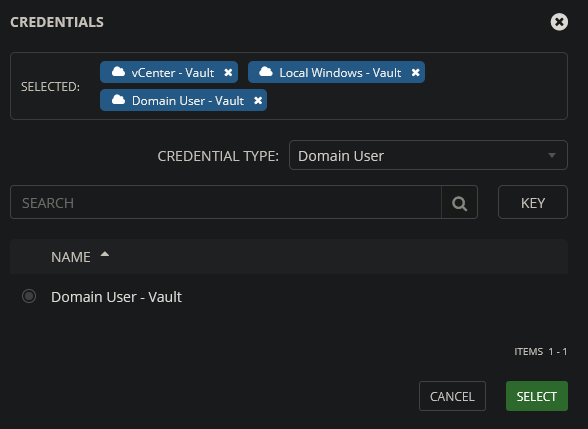Click the vCenter - Vault tag label

pyautogui.click(x=172, y=73)
